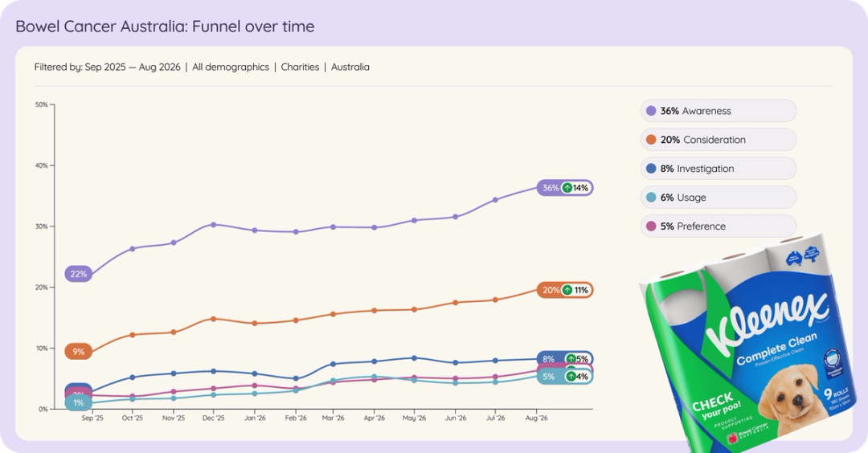The image size is (868, 453).
Task: Click the Aug '26 x-axis label
Action: 536,418
